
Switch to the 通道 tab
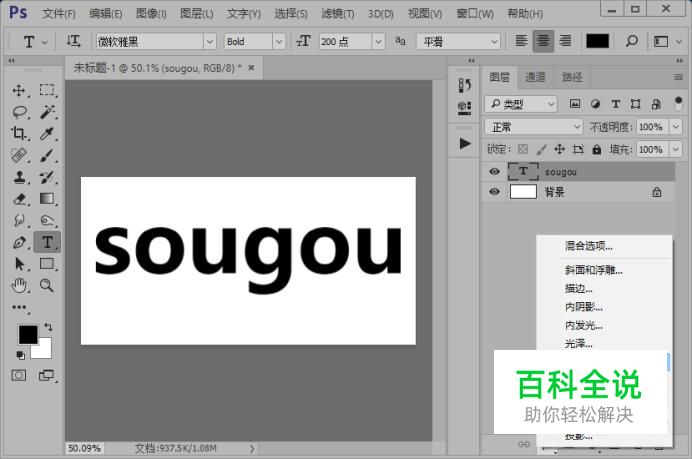point(535,77)
